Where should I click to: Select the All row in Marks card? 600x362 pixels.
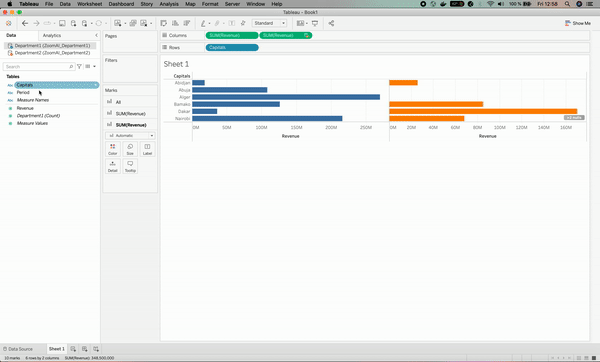[130, 102]
